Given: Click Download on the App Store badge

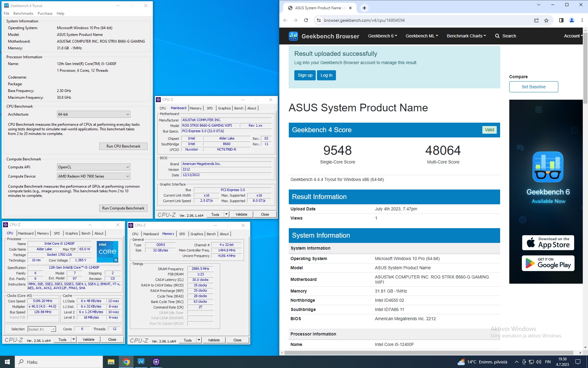Looking at the screenshot, I should pyautogui.click(x=548, y=243).
